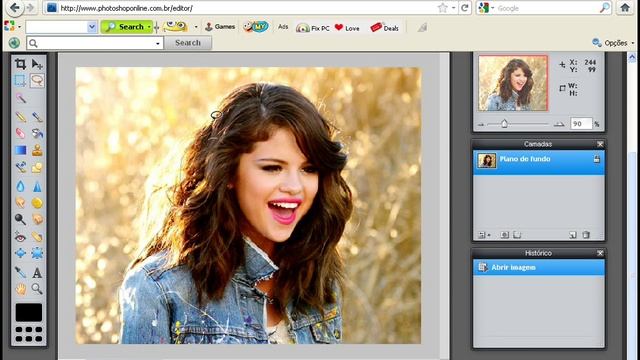Screen dimensions: 640x360
Task: Select the Pinch tool
Action: (37, 253)
